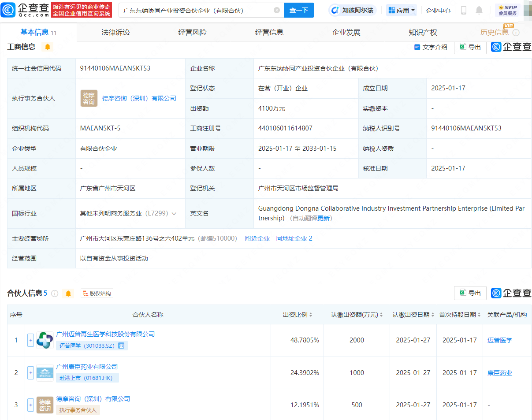The width and height of the screenshot is (532, 420).
Task: Open the 经营风险 tab
Action: coord(192,32)
